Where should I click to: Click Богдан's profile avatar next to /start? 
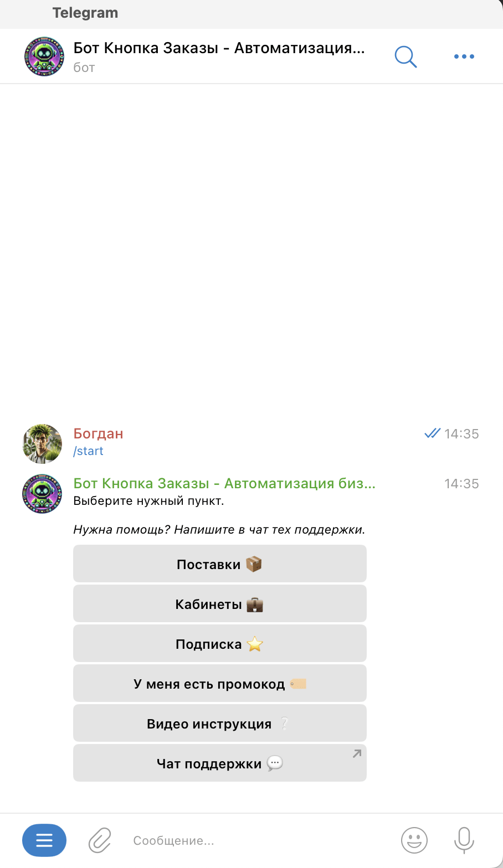pyautogui.click(x=42, y=444)
